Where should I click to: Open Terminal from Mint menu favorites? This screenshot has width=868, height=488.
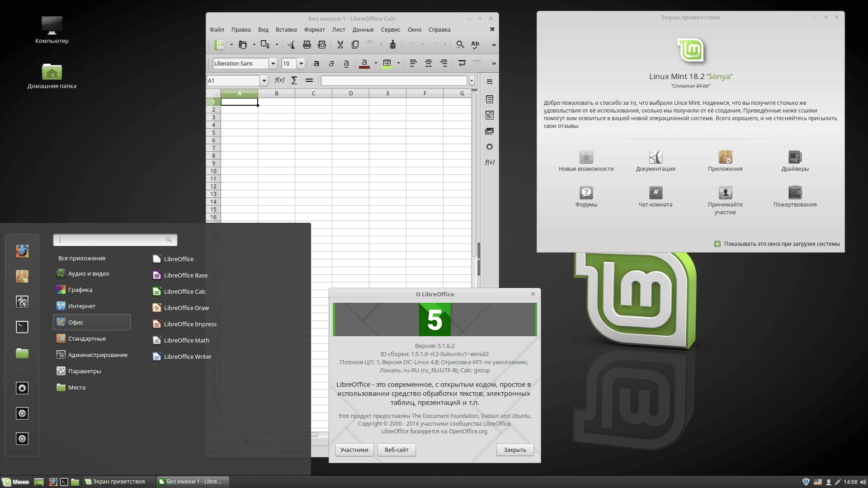[x=22, y=327]
